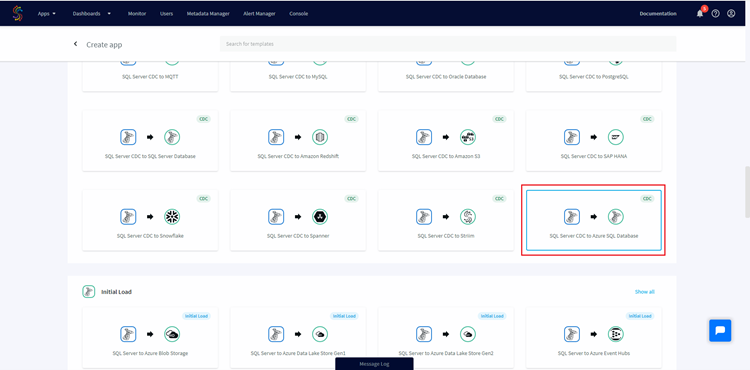Select SQL Server CDC to SQL Server Database
Image resolution: width=750 pixels, height=370 pixels.
[150, 141]
